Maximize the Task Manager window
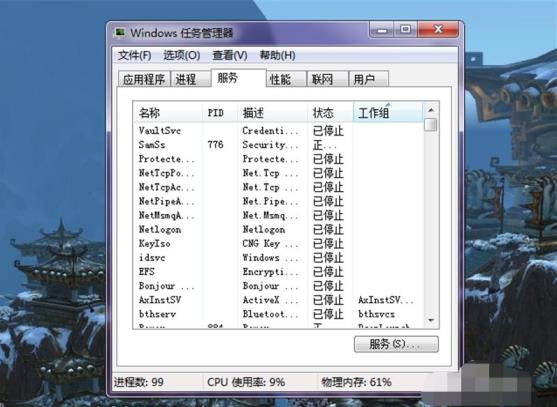 [x=405, y=29]
